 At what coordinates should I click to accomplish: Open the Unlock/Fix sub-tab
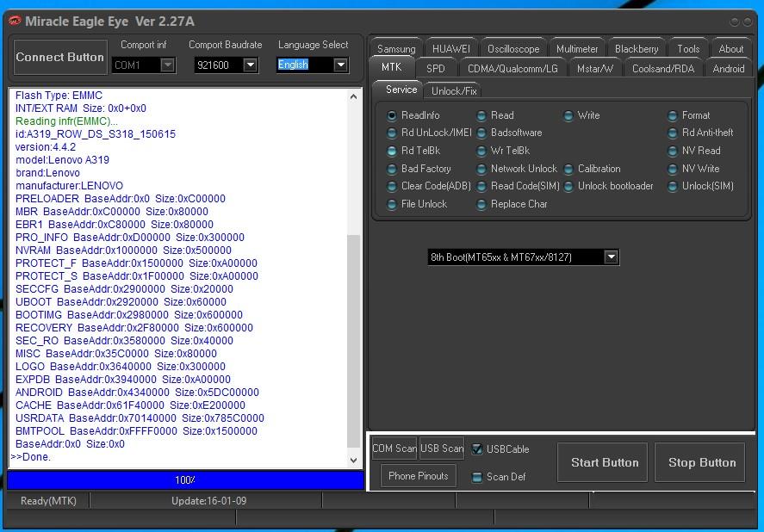454,90
